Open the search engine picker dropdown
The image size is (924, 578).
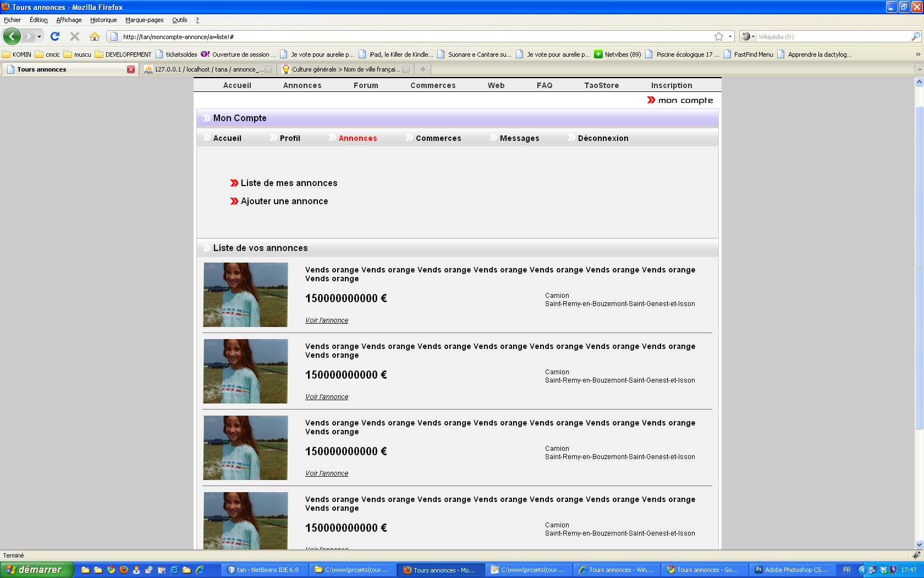click(748, 36)
